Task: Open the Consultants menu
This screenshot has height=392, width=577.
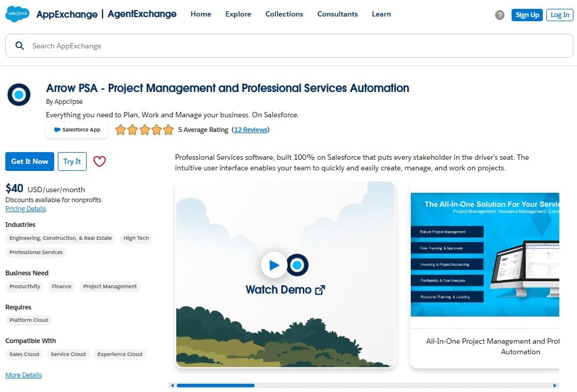Action: (x=338, y=14)
